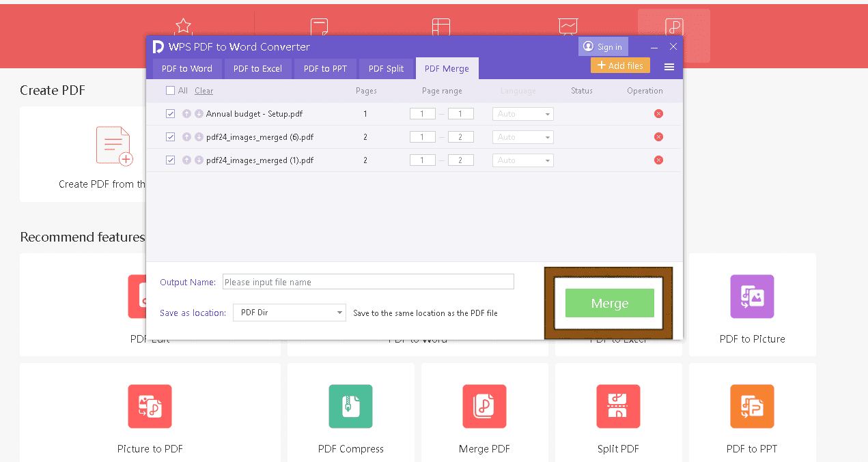Click end page field for pdf24_images_merged (1).pdf

pos(461,160)
